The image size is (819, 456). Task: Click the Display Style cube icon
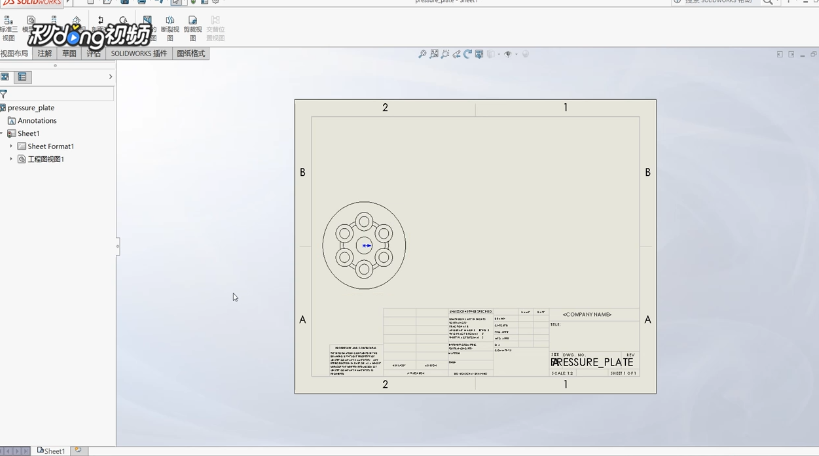point(490,54)
